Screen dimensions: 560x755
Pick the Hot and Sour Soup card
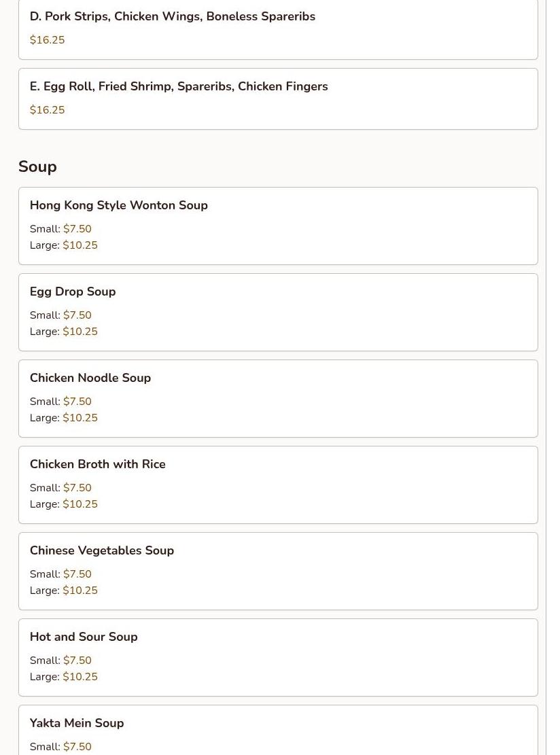tap(278, 657)
